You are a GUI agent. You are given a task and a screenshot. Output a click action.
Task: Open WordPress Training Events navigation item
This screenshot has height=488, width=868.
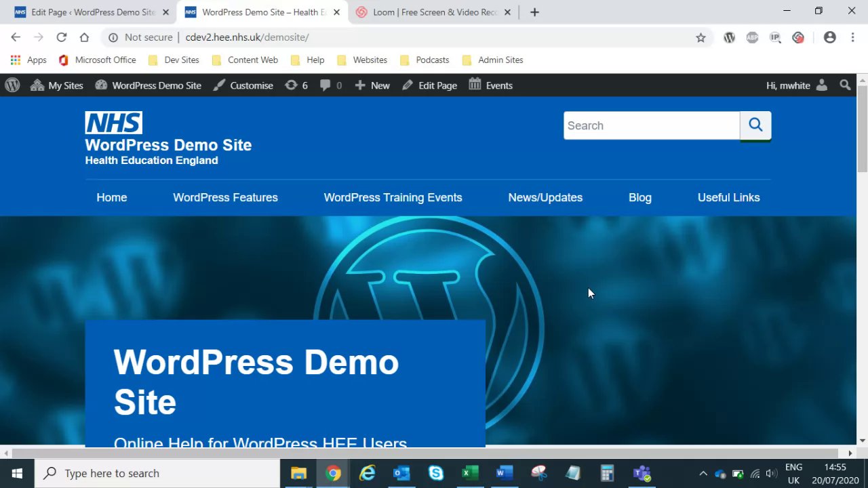click(x=393, y=197)
